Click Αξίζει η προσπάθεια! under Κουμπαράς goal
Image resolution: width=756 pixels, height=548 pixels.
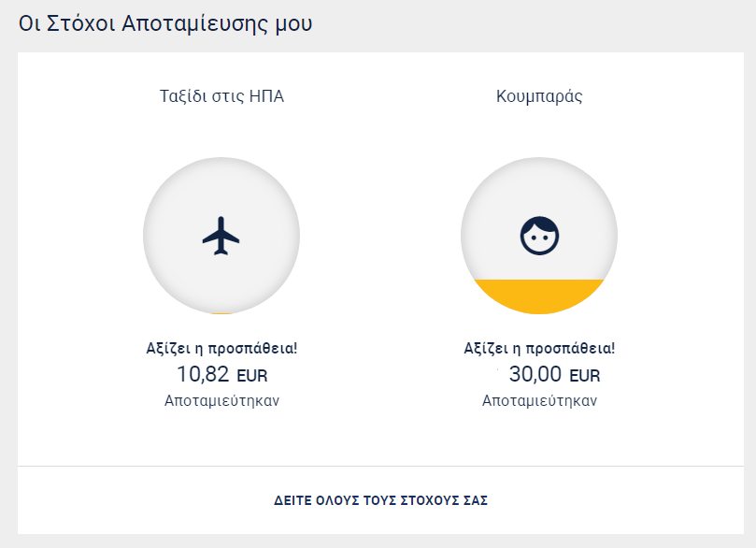539,348
